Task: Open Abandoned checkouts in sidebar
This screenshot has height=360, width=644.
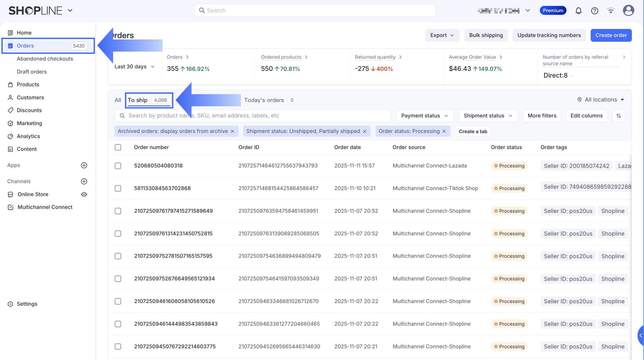Action: [45, 59]
